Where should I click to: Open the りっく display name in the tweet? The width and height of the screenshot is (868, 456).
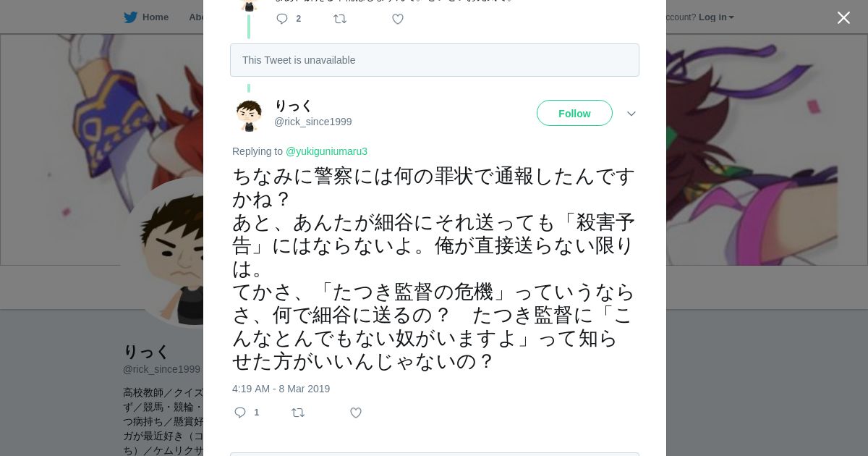click(293, 106)
